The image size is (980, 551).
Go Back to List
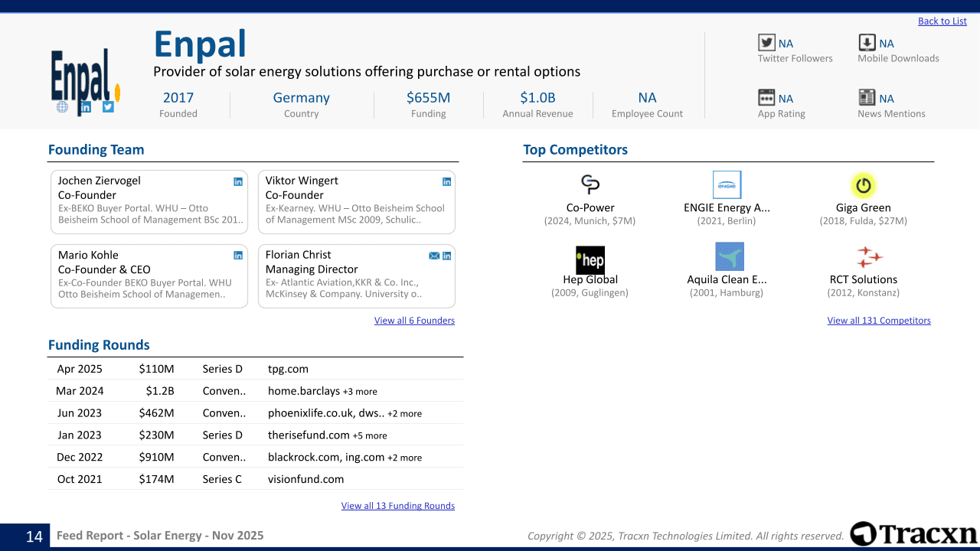tap(942, 21)
